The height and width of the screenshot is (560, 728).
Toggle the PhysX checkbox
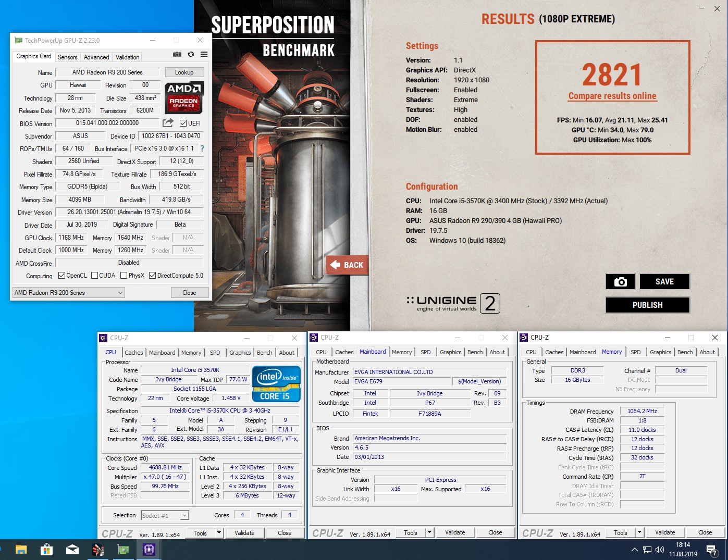pyautogui.click(x=124, y=276)
